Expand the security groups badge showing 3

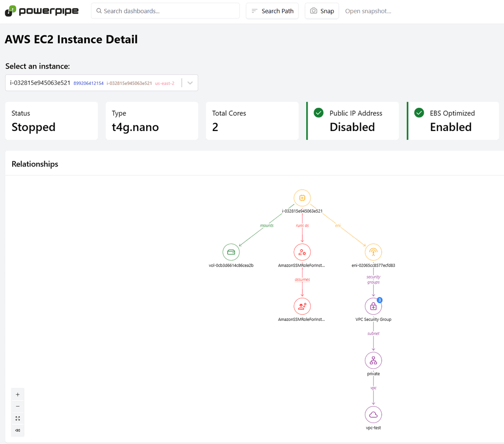[x=378, y=300]
